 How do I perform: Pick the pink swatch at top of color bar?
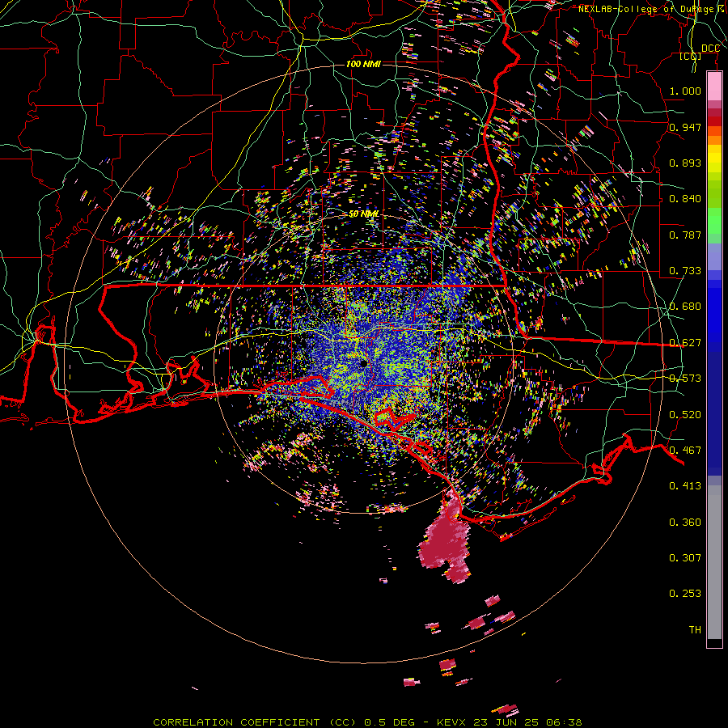pos(714,86)
